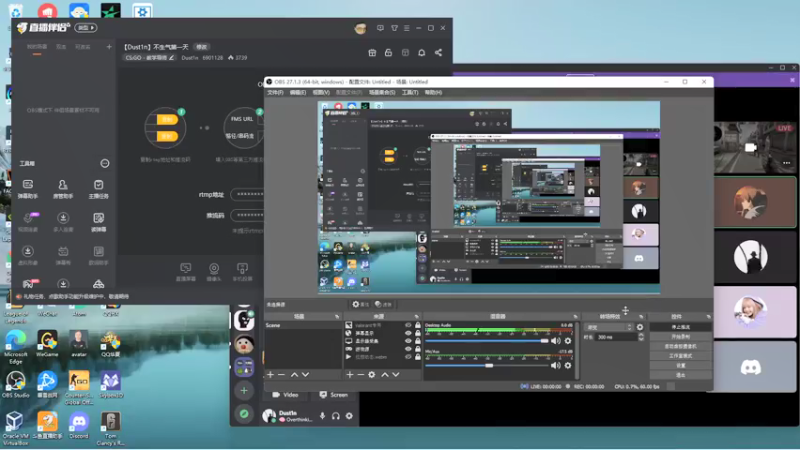Remove the scene with the minus icon

[x=281, y=374]
